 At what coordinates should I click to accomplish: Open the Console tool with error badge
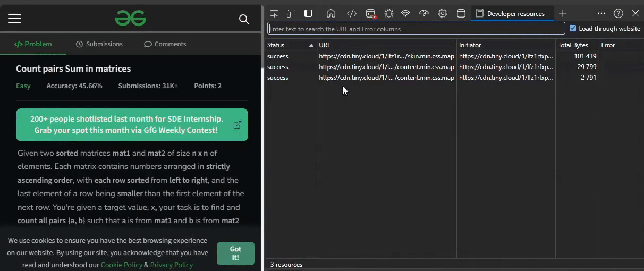[x=370, y=13]
